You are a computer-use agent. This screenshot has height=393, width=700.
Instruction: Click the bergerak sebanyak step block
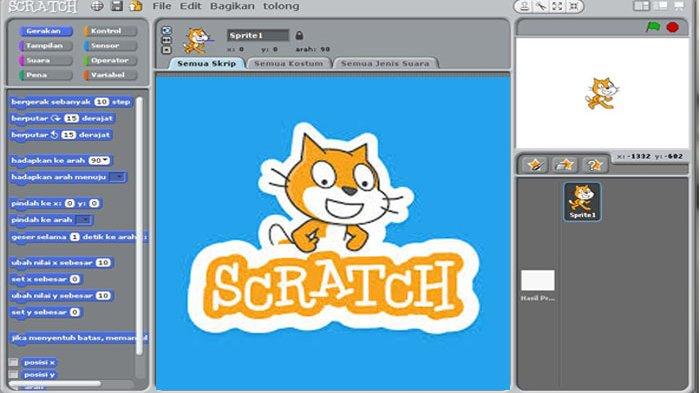point(71,102)
